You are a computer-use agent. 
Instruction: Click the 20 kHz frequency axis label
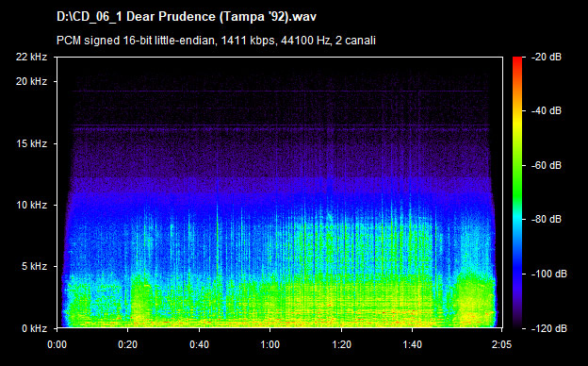click(x=31, y=81)
